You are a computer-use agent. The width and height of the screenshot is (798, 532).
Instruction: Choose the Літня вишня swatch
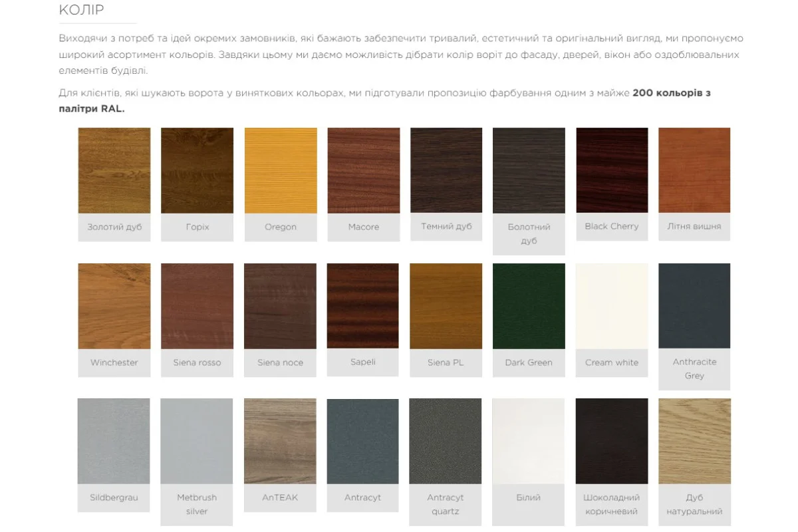click(694, 170)
